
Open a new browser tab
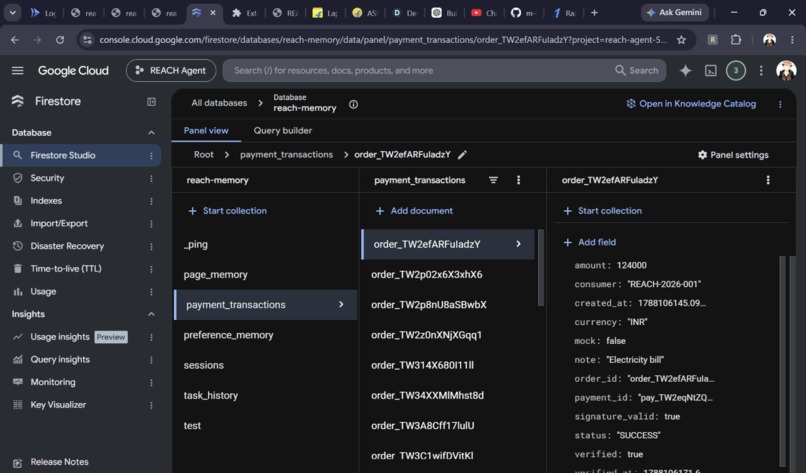(x=594, y=13)
